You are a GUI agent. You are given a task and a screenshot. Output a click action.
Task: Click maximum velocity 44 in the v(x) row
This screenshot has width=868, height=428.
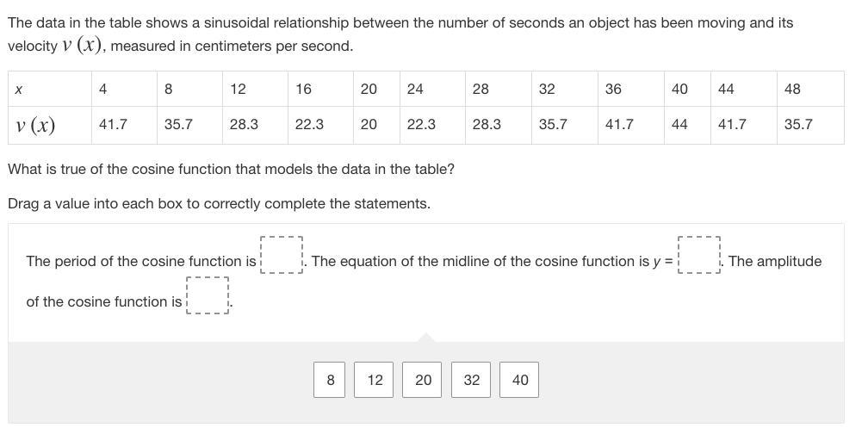click(x=679, y=125)
